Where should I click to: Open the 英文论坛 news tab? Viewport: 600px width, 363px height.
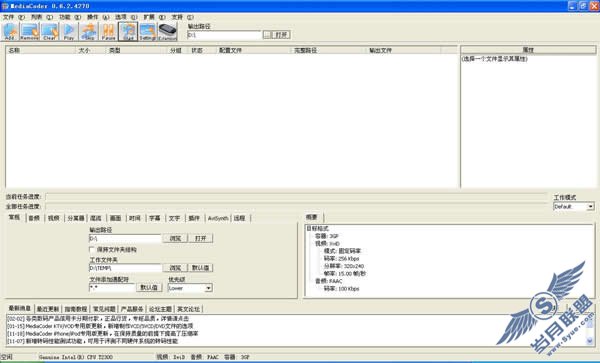click(x=188, y=309)
